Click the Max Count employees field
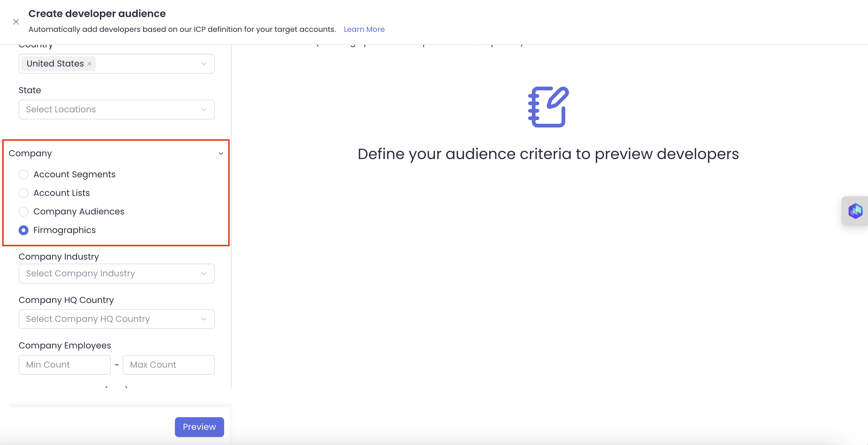The height and width of the screenshot is (445, 868). [x=168, y=365]
